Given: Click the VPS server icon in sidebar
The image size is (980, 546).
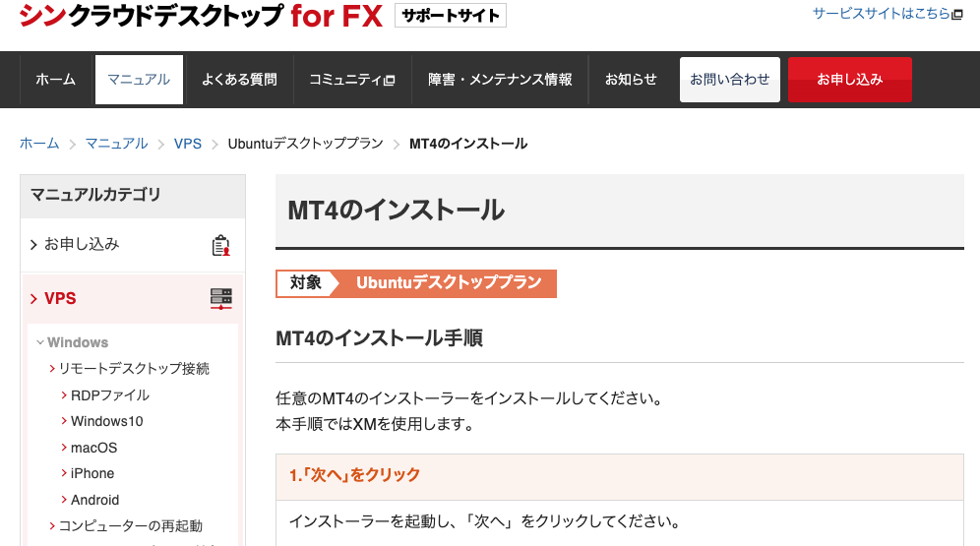Looking at the screenshot, I should [220, 299].
